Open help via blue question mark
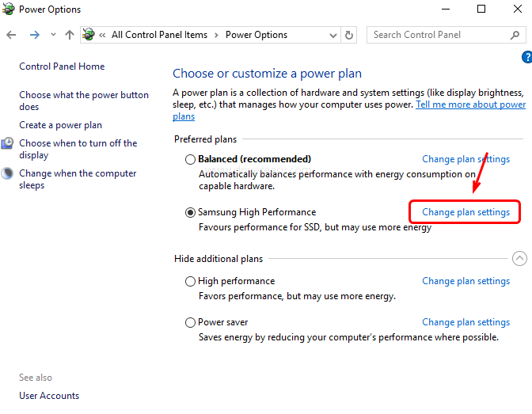532x414 pixels. [527, 57]
